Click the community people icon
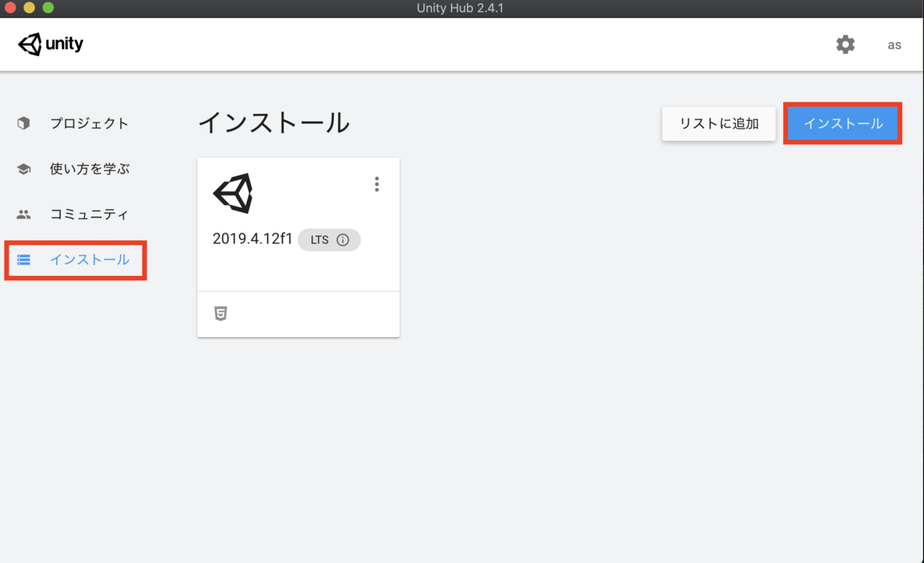 24,214
